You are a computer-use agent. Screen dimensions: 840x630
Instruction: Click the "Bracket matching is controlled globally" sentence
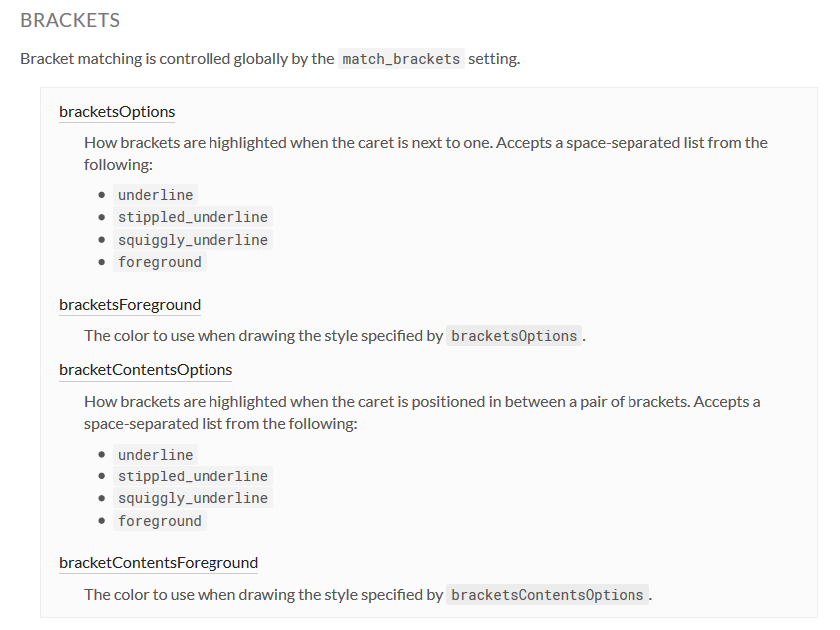177,59
